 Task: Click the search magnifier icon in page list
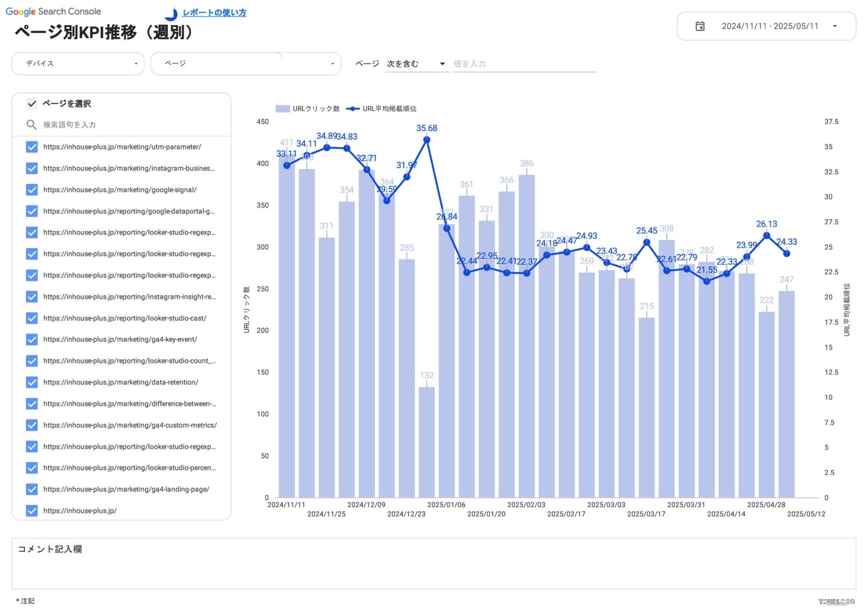tap(32, 125)
